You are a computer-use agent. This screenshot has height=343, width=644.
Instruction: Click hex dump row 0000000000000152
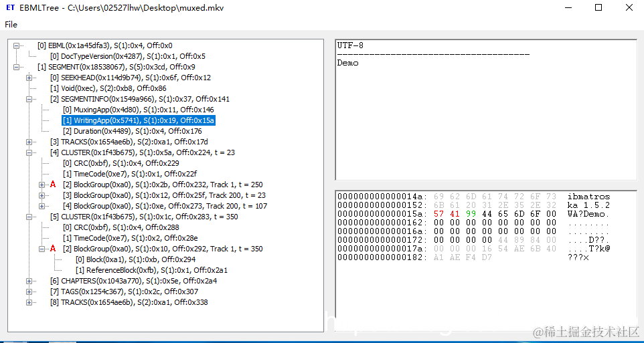tap(473, 205)
